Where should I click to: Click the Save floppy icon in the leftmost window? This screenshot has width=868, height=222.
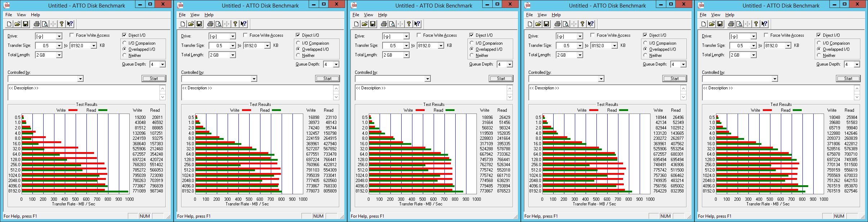point(26,24)
